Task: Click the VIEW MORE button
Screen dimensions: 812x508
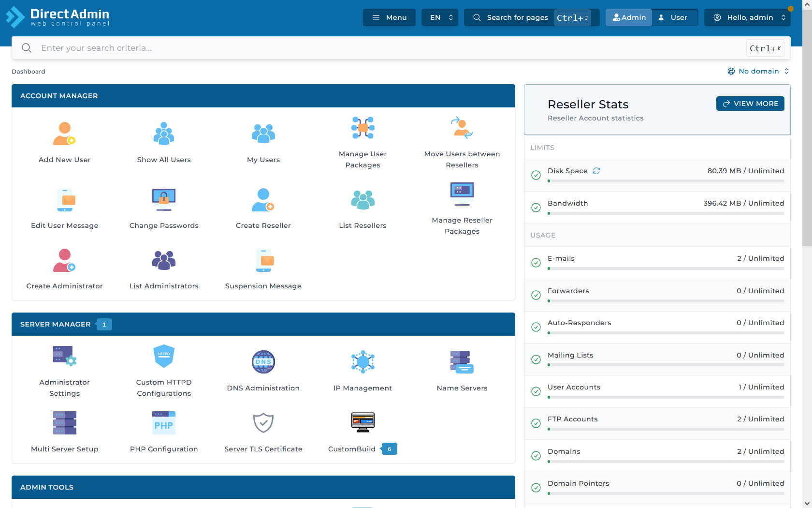Action: click(750, 104)
